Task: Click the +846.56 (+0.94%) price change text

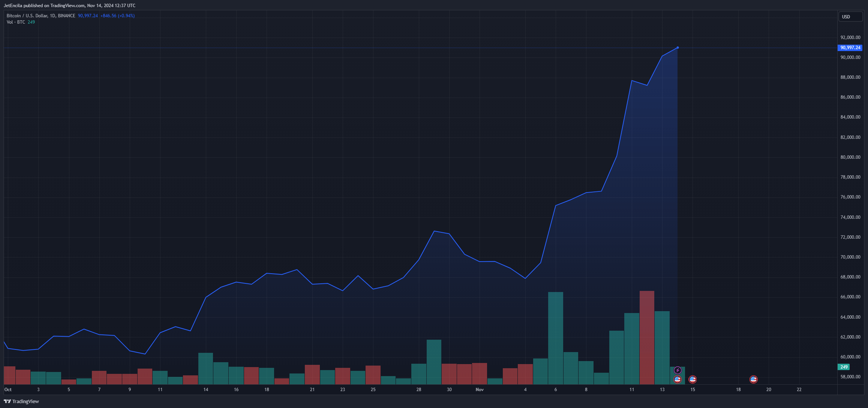Action: [117, 16]
